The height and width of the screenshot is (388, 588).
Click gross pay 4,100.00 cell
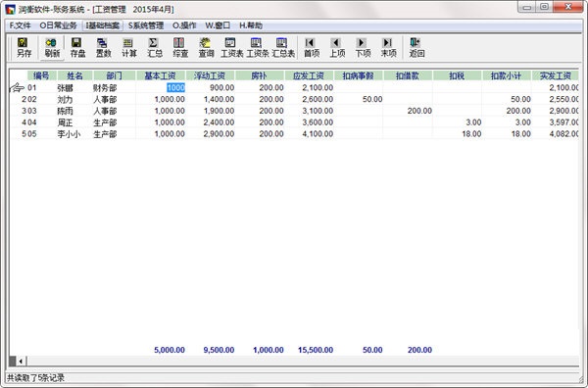318,134
